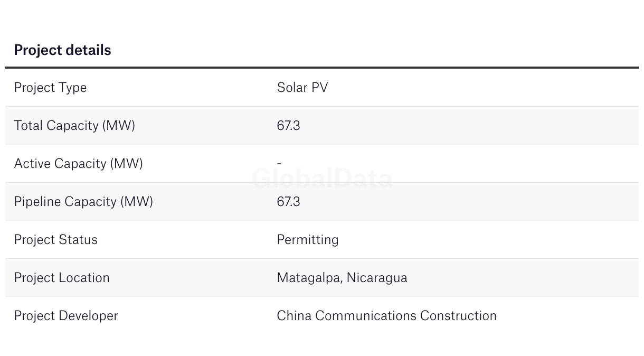Click the Total Capacity value 67.3
Viewport: 644px width, 356px height.
coord(288,126)
